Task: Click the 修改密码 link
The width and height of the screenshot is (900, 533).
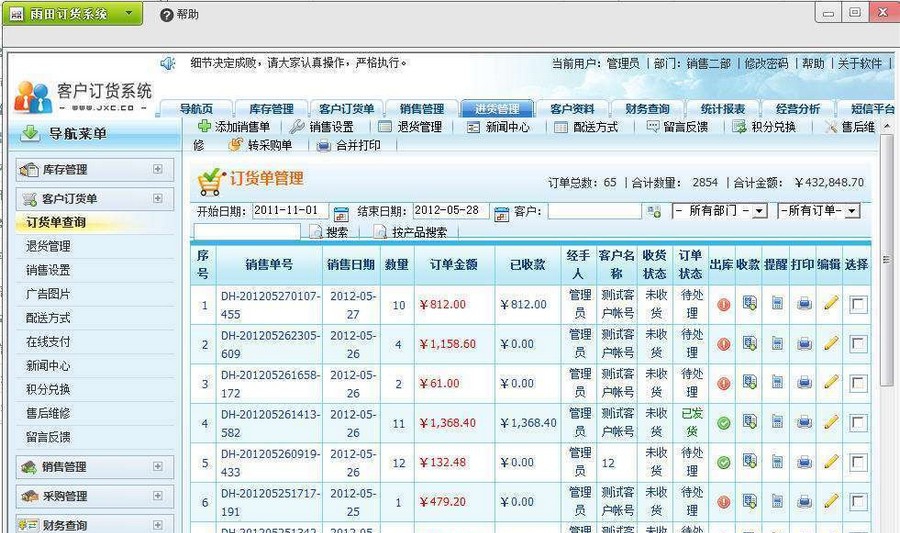Action: point(766,63)
